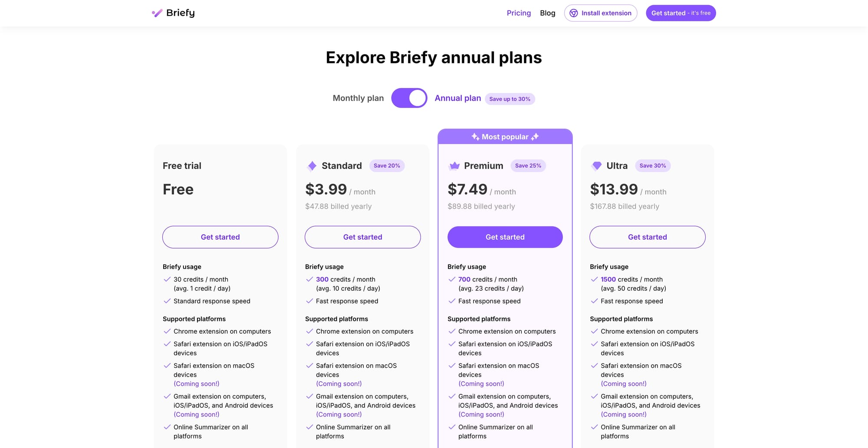Click Get started under Standard plan
This screenshot has height=448, width=868.
[362, 237]
